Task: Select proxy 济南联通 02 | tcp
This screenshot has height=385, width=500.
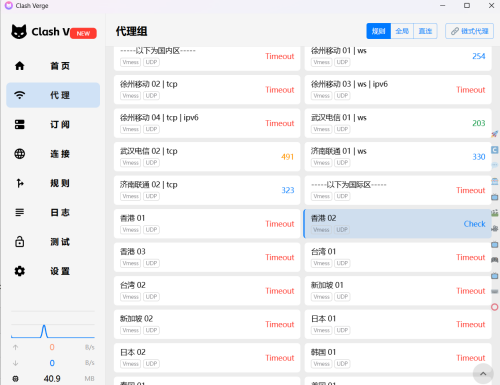Action: [207, 190]
